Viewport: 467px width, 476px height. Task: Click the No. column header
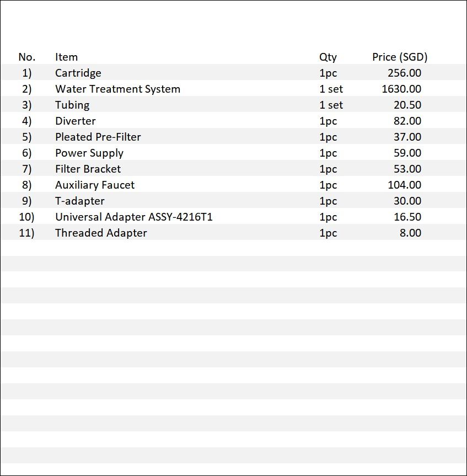(x=26, y=57)
